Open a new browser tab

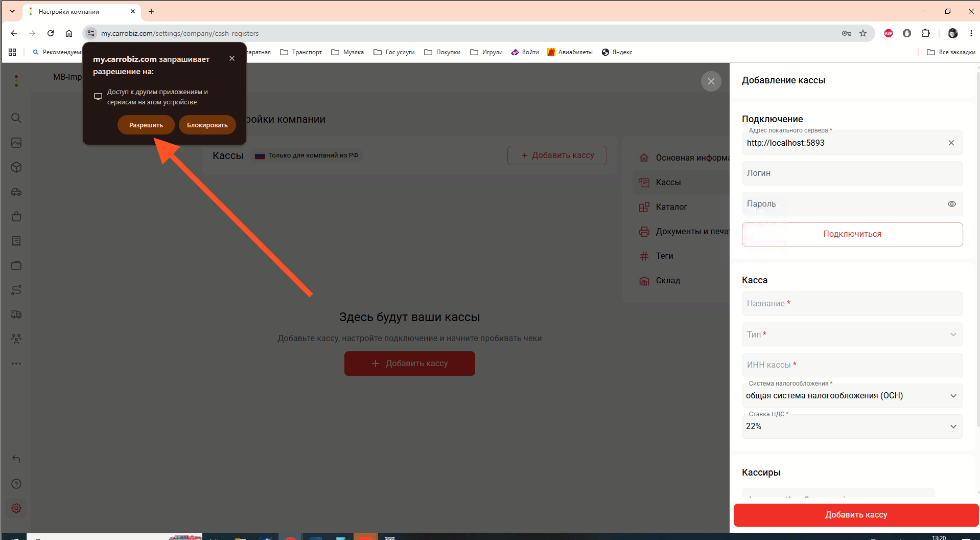[151, 11]
